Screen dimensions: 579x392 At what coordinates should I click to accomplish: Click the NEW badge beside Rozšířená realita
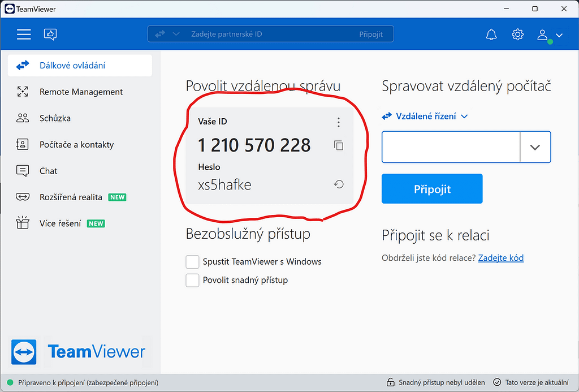tap(117, 197)
